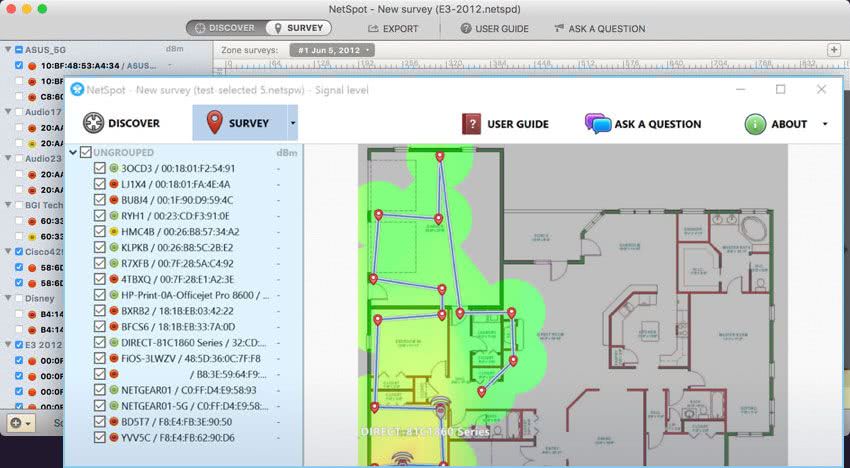The width and height of the screenshot is (850, 468).
Task: Toggle ASUS_5G group checkbox in back window
Action: click(19, 49)
